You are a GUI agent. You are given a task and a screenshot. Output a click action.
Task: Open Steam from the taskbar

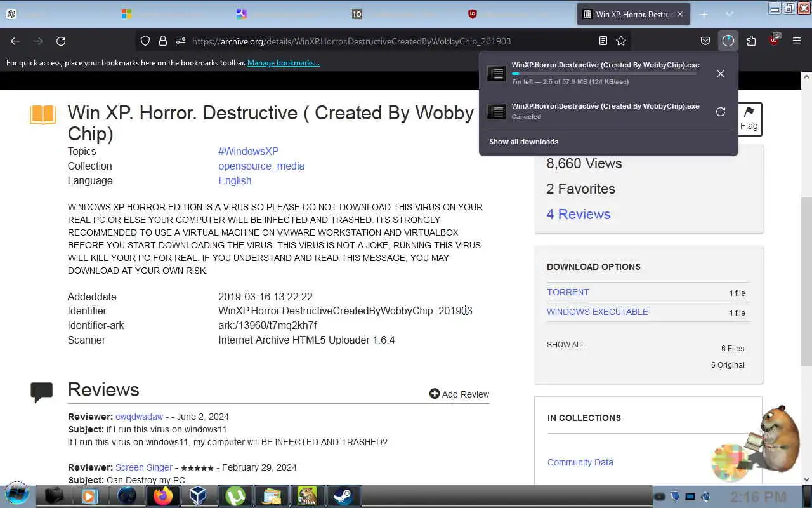tap(343, 495)
